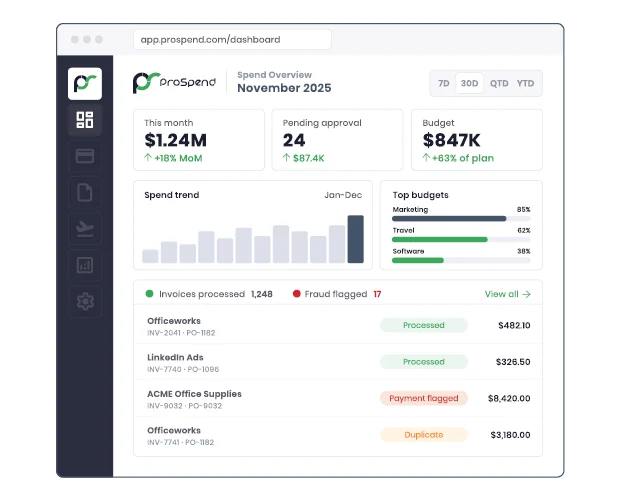Click the Duplicate badge
This screenshot has height=500, width=620.
tap(424, 435)
